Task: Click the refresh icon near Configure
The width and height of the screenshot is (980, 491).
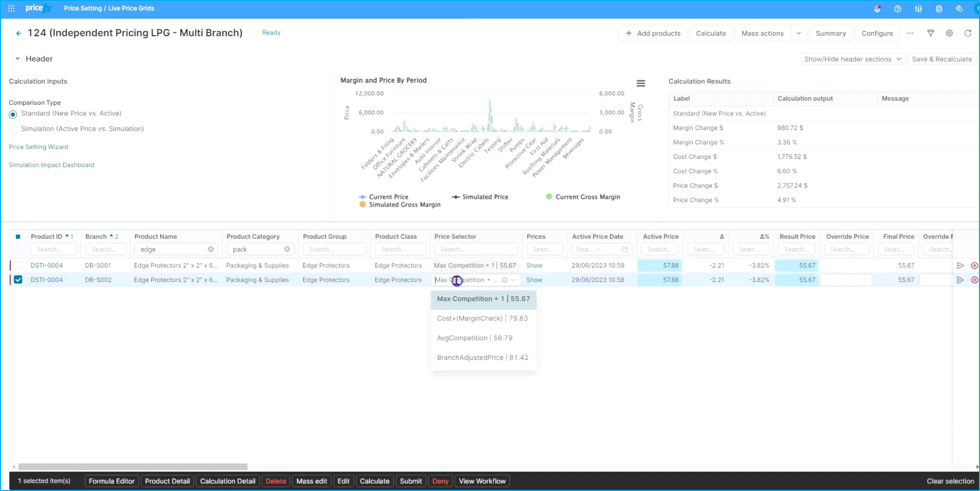Action: tap(968, 33)
